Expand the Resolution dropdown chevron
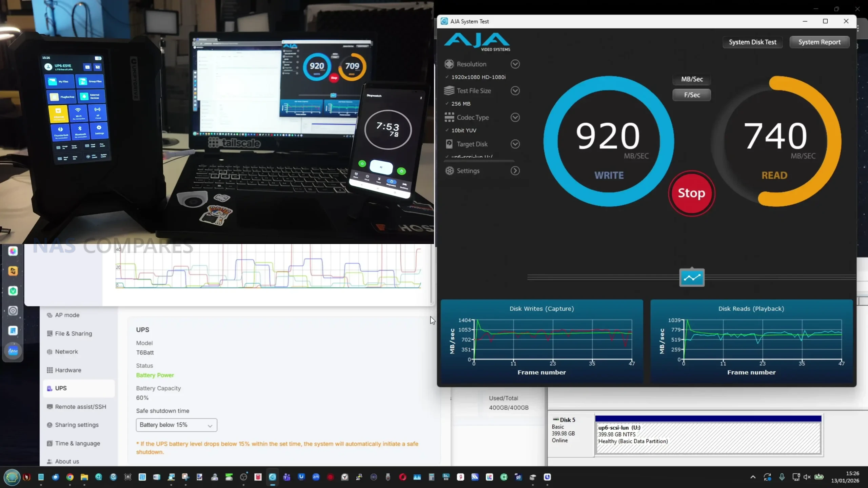868x488 pixels. (x=515, y=64)
